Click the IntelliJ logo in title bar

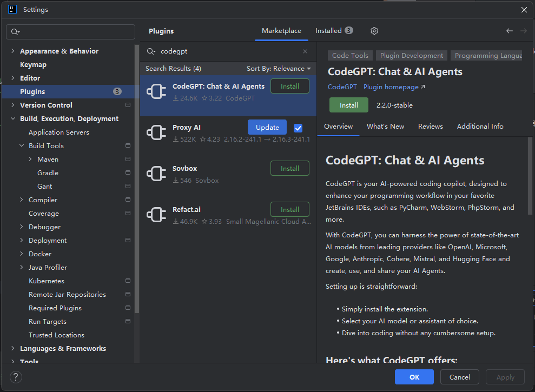click(x=12, y=9)
